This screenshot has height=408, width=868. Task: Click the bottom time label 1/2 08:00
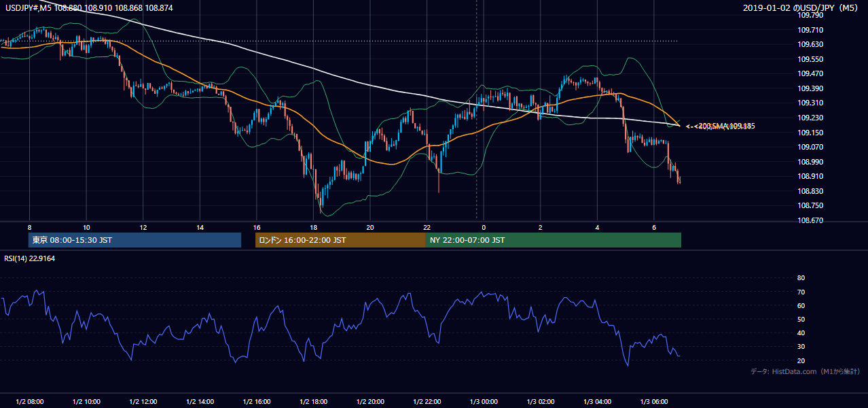30,401
